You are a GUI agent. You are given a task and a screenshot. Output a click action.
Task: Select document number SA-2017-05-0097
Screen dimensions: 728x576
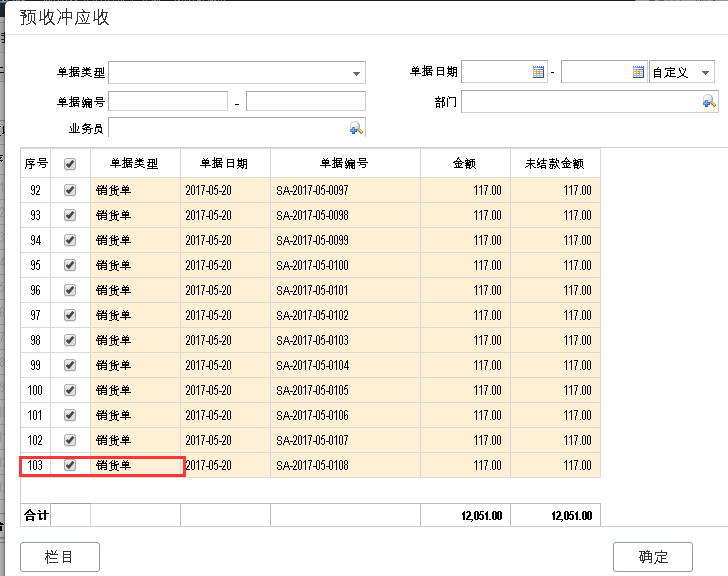pyautogui.click(x=312, y=190)
